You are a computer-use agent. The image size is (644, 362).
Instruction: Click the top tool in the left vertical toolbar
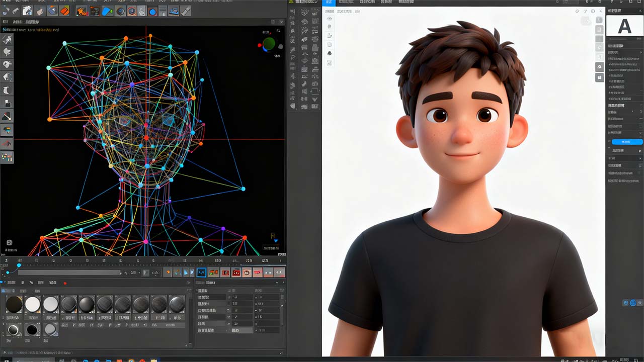pyautogui.click(x=7, y=40)
